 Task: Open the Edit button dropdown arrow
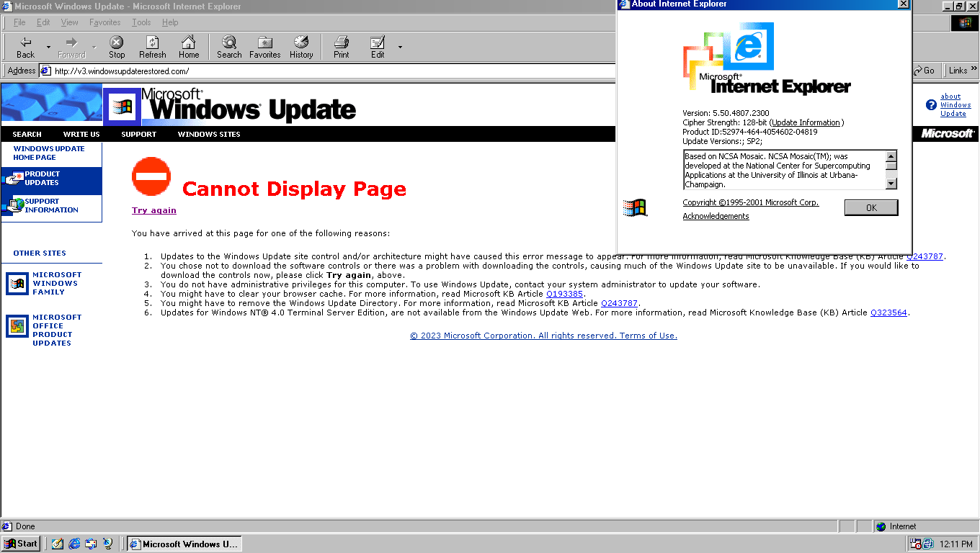point(400,47)
